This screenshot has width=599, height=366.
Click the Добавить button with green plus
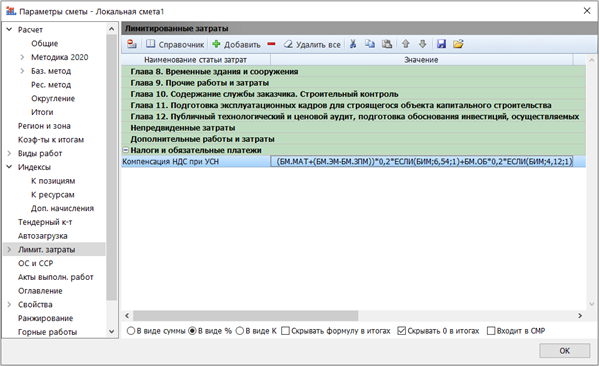click(236, 44)
